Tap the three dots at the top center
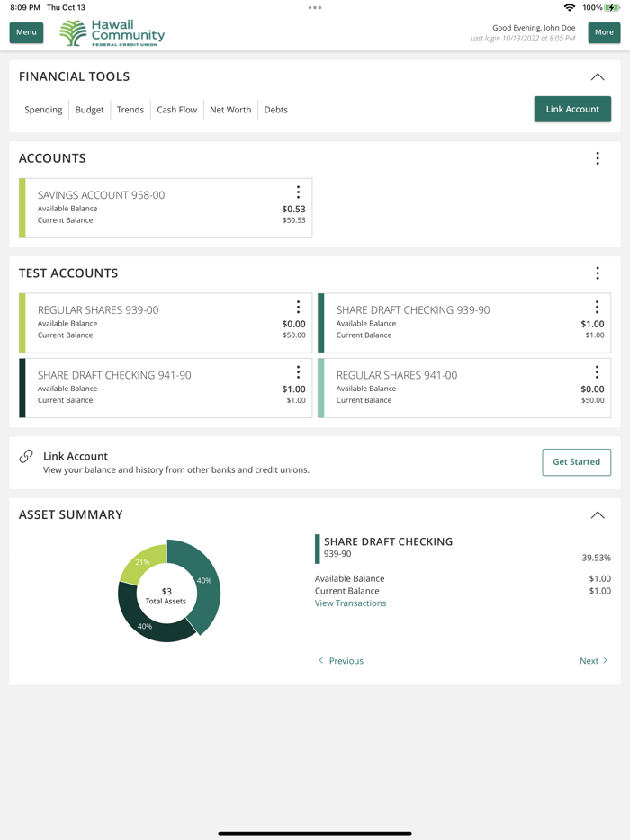The image size is (630, 840). pos(315,7)
